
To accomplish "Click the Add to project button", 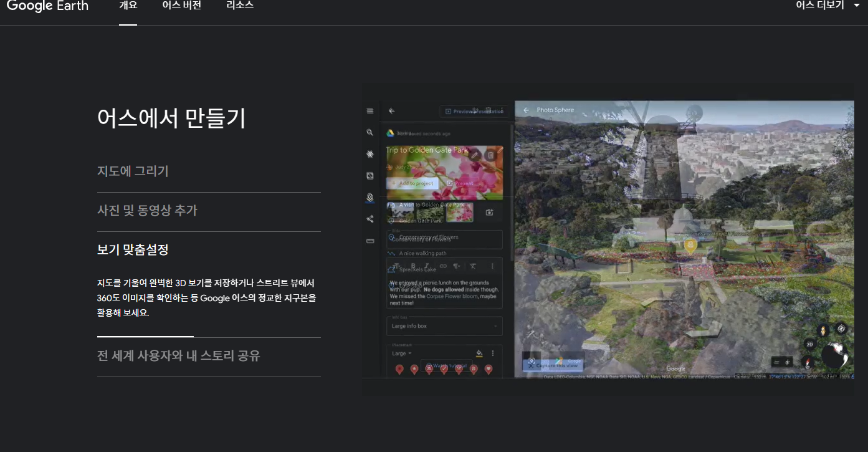I will [x=412, y=183].
